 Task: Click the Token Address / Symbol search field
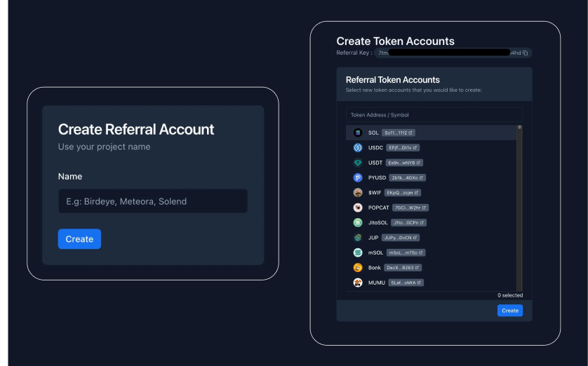pos(434,115)
